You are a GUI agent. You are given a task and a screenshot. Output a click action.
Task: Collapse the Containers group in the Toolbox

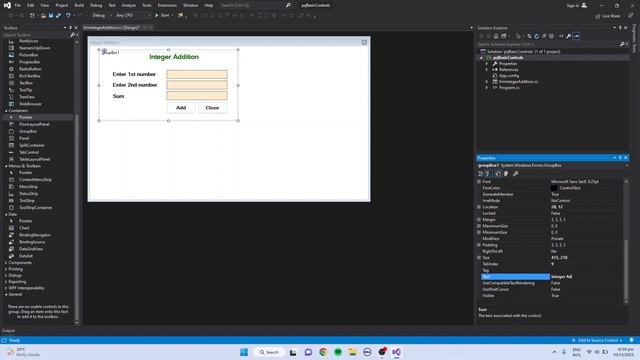6,111
